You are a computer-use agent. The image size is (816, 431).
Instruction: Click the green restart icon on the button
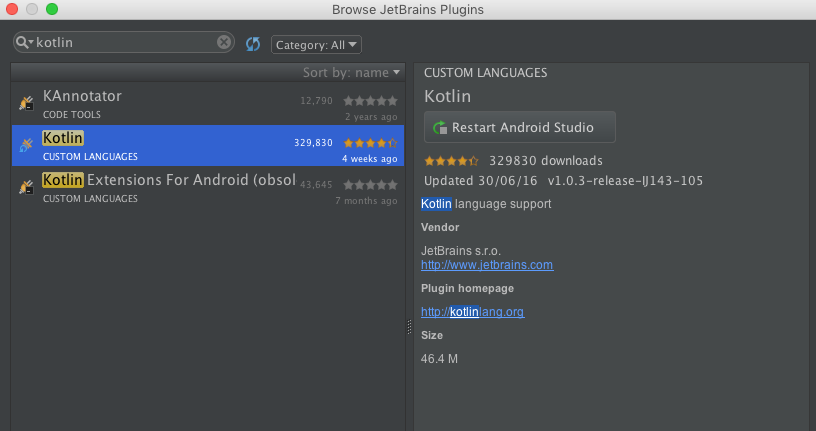point(440,128)
